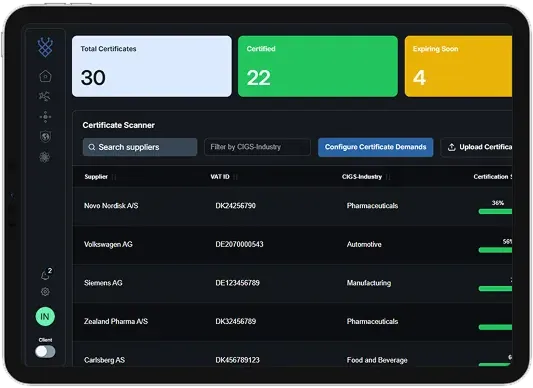Click the app logo in the sidebar
The height and width of the screenshot is (388, 533).
point(45,47)
